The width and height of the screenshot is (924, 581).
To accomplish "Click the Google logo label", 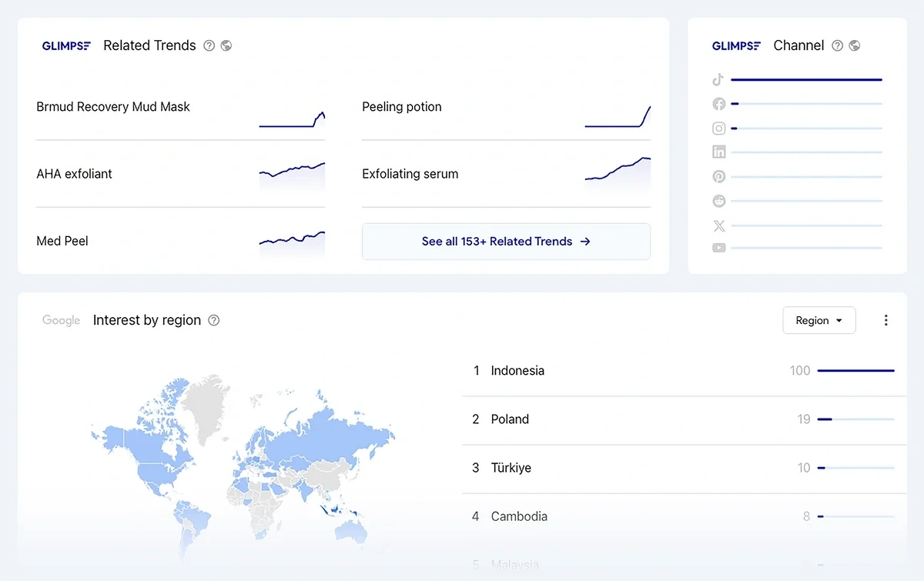I will point(61,320).
